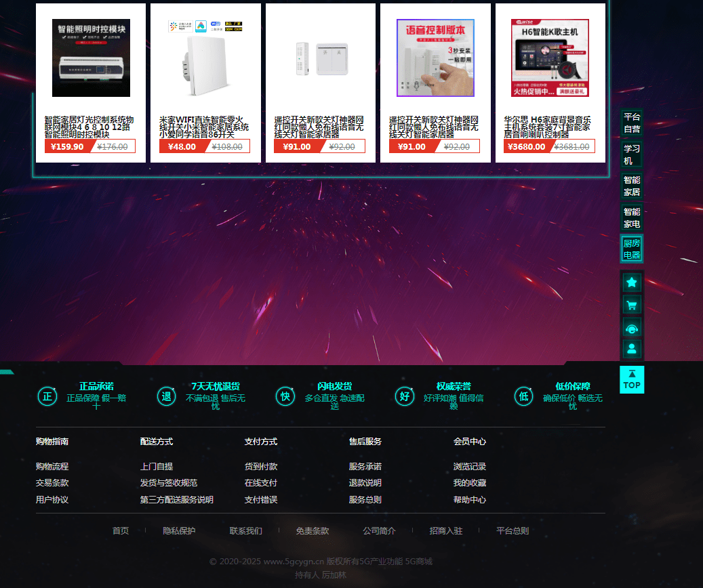
Task: Click the ¥3680.00 price tag
Action: pos(526,146)
